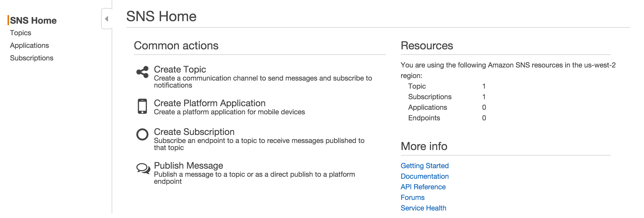Click the Applications label under Resources

tap(427, 107)
